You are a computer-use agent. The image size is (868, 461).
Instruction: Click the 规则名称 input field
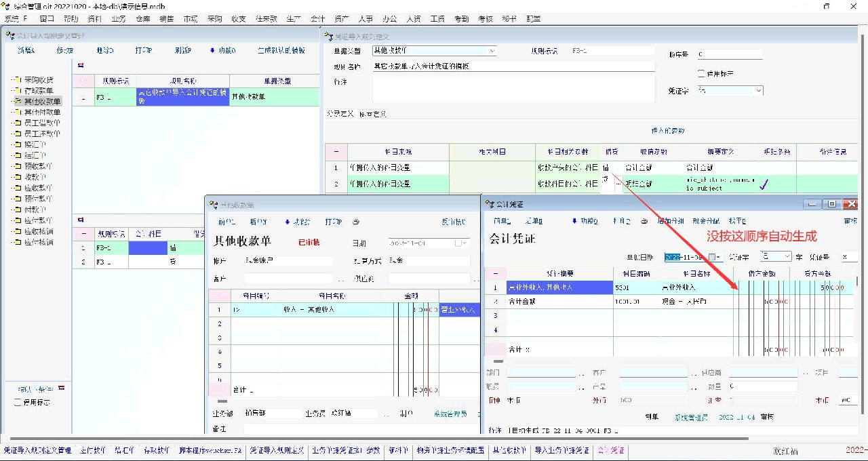513,66
